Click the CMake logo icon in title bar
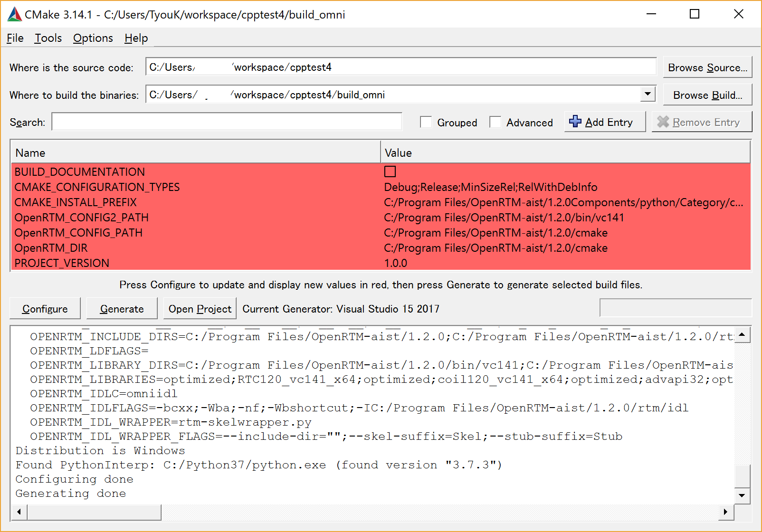The height and width of the screenshot is (532, 762). [x=14, y=14]
